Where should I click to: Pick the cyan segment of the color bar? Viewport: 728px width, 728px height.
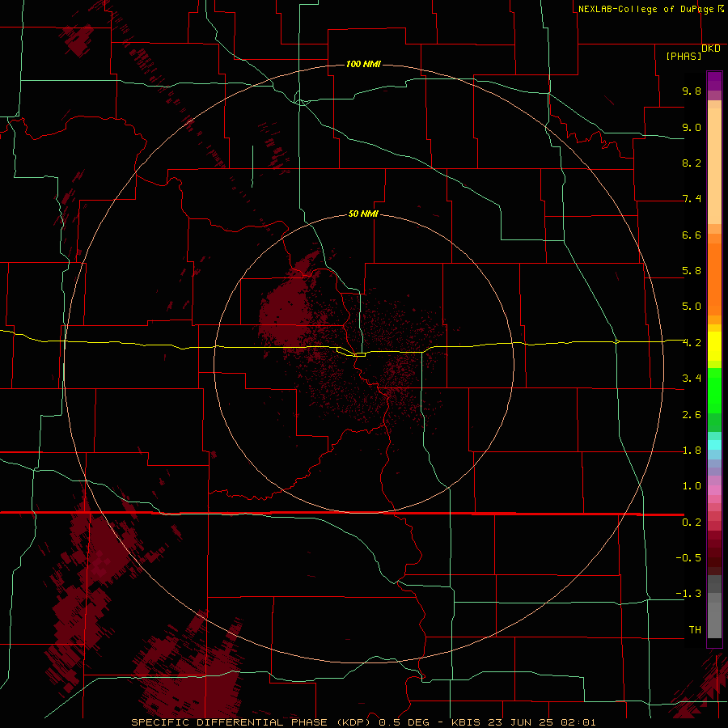[x=714, y=445]
